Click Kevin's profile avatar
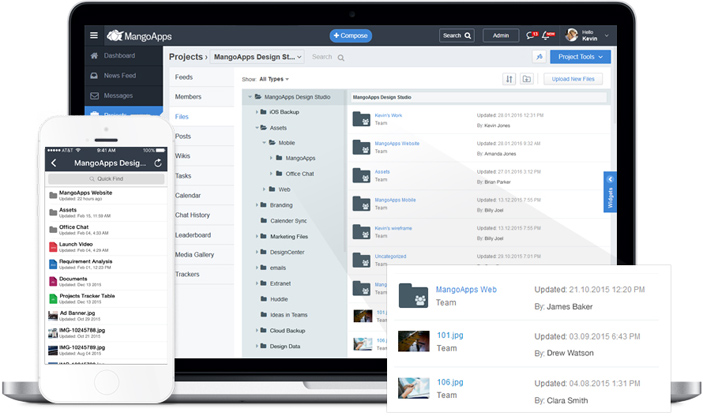Screen dimensions: 703x416 coord(572,35)
